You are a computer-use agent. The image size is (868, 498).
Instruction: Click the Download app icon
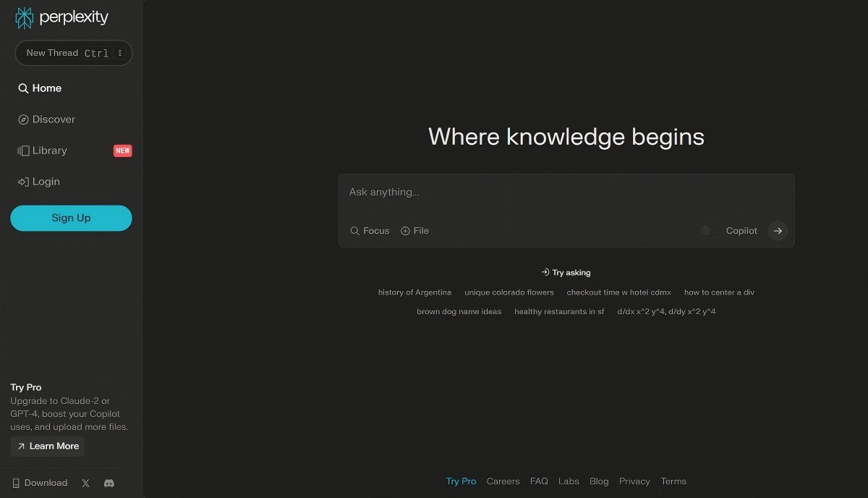tap(16, 482)
